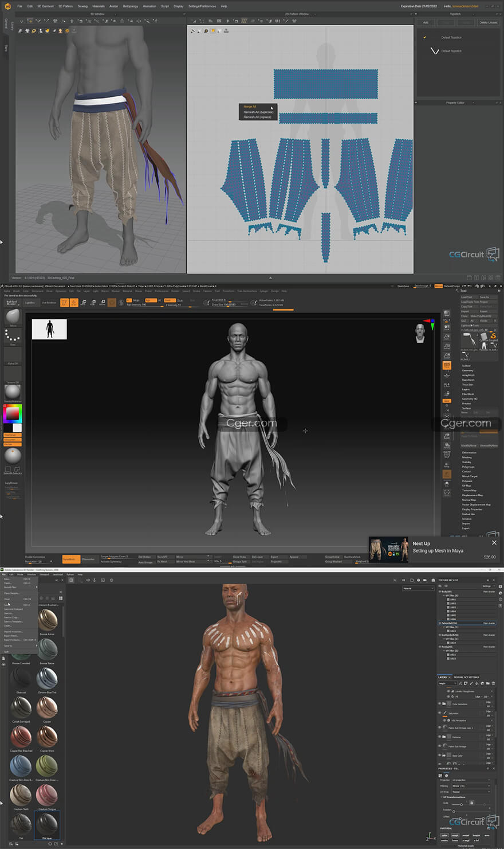Screen dimensions: 504x849
Task: Click the Delete Unused button
Action: [x=488, y=22]
